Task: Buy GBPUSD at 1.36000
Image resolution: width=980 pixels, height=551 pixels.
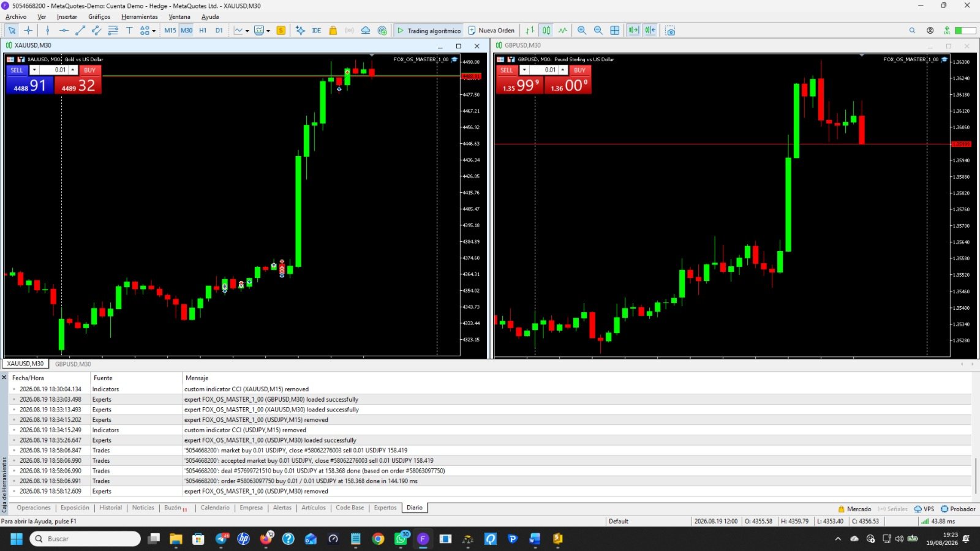Action: point(568,85)
